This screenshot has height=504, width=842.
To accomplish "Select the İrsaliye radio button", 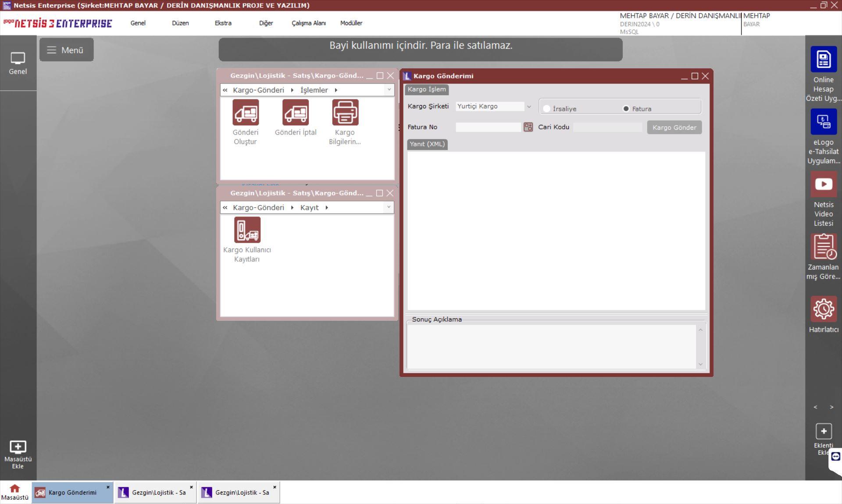I will [546, 109].
